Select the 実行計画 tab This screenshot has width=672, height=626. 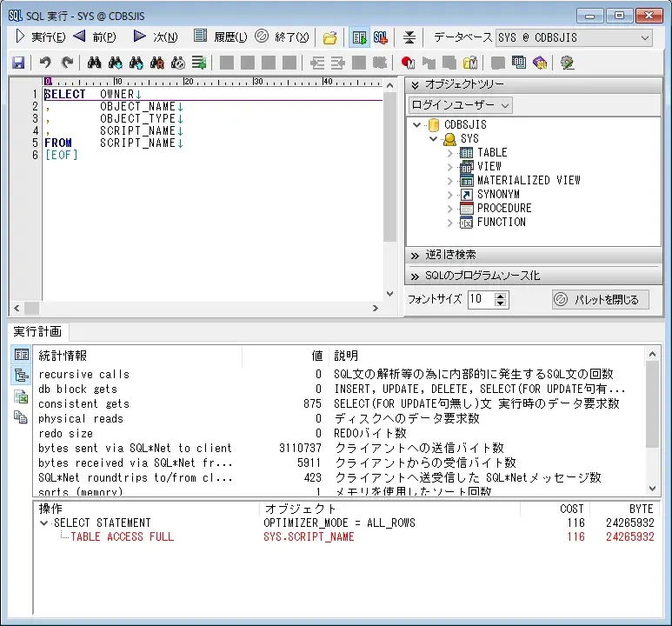(38, 331)
